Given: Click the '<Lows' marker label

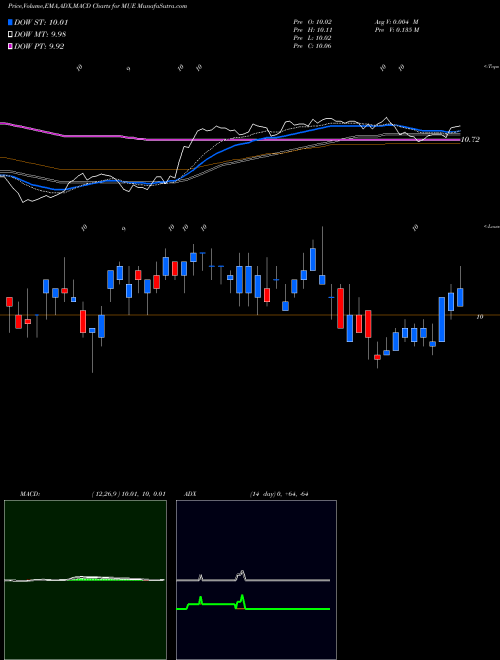Looking at the screenshot, I should click(x=492, y=226).
